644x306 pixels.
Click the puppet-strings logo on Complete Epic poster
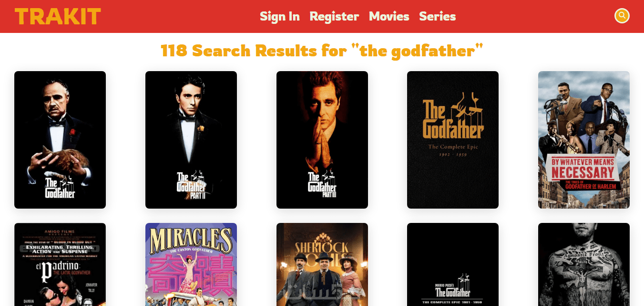pos(453,115)
